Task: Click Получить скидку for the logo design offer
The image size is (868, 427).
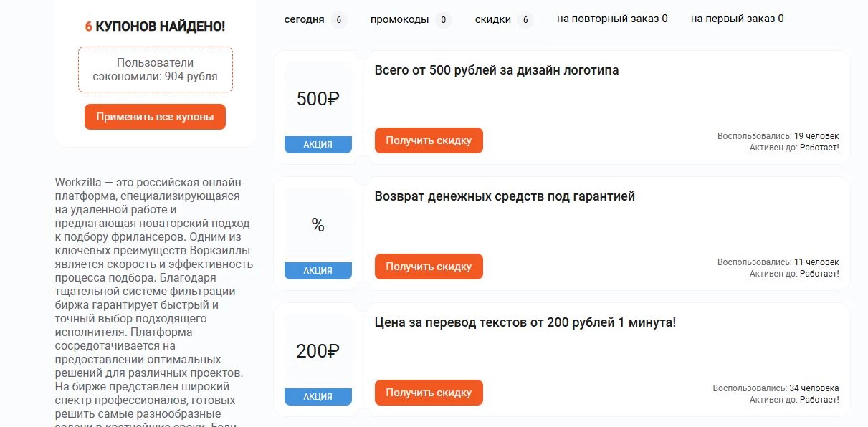Action: tap(428, 140)
